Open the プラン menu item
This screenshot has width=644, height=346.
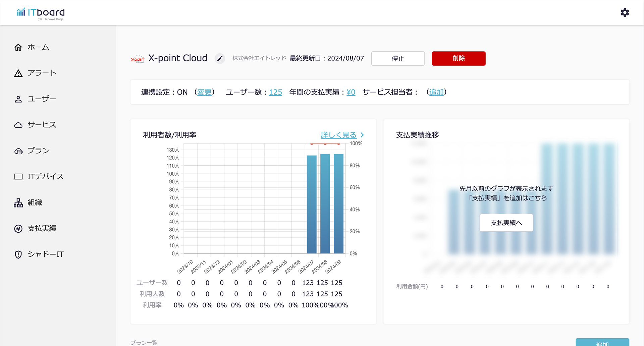coord(38,151)
